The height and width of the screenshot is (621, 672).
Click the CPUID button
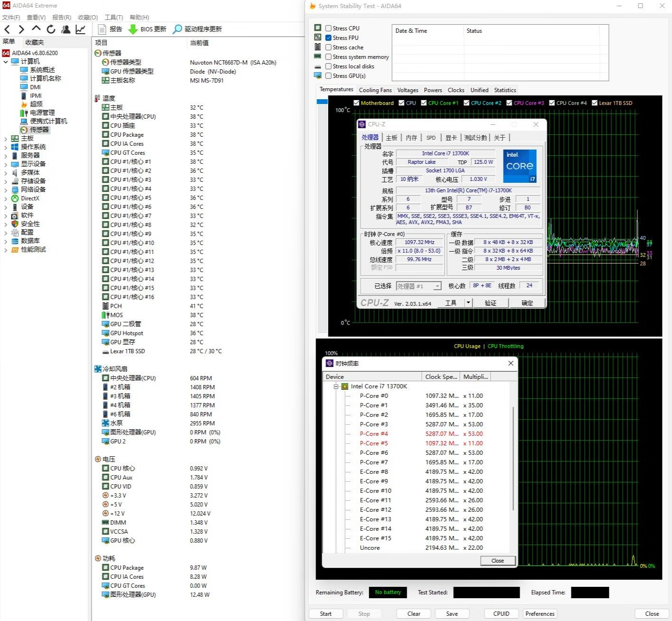[501, 613]
